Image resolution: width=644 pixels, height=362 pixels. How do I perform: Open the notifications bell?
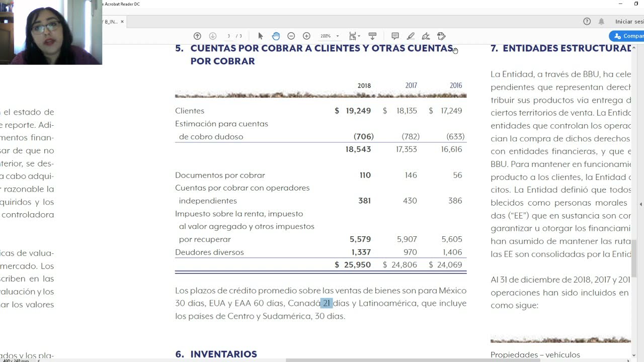click(601, 22)
